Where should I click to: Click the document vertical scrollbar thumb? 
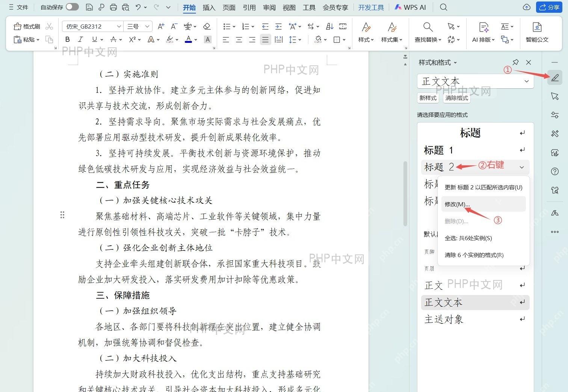405,194
